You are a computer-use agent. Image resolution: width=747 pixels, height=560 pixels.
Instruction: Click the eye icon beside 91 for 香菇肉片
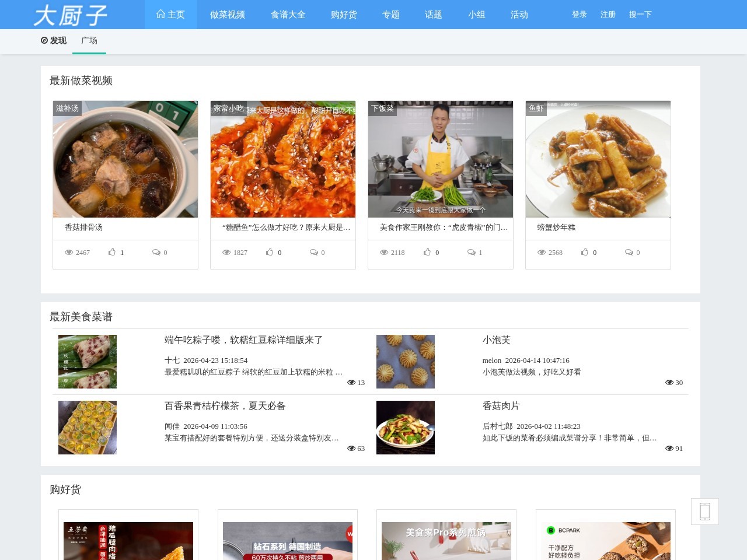[x=669, y=448]
